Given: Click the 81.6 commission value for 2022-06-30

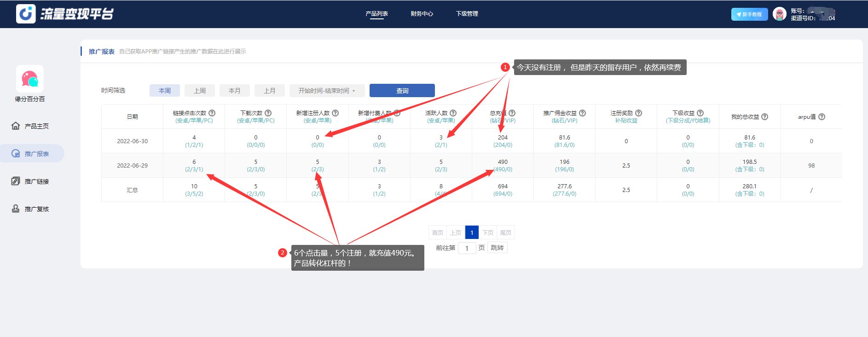Looking at the screenshot, I should (565, 138).
